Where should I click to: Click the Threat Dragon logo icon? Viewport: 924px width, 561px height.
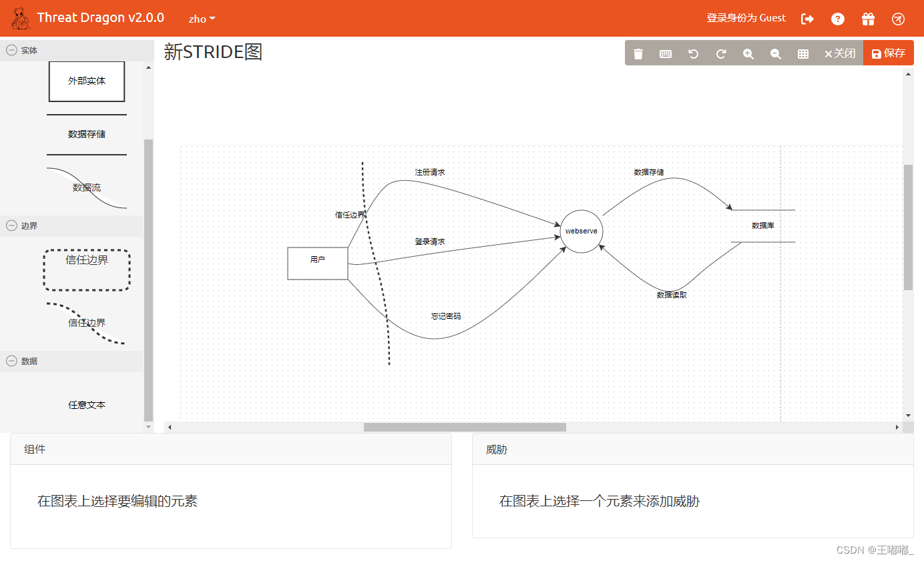(x=21, y=18)
